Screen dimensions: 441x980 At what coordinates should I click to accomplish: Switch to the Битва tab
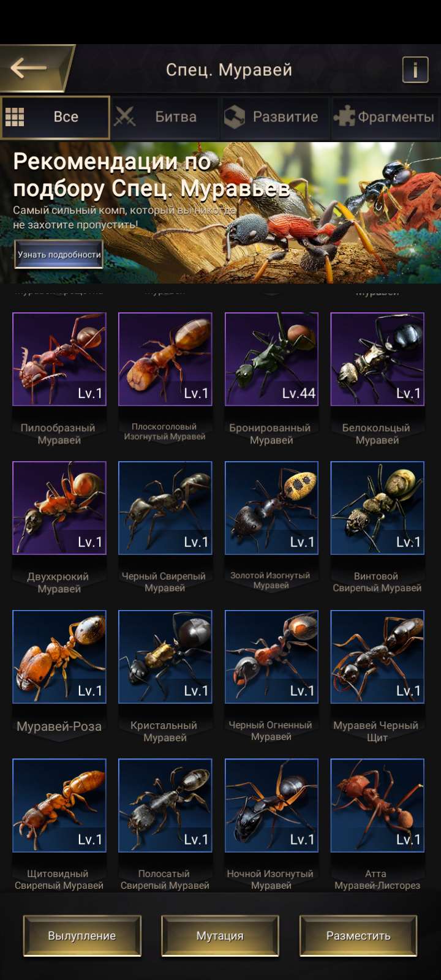[x=165, y=117]
